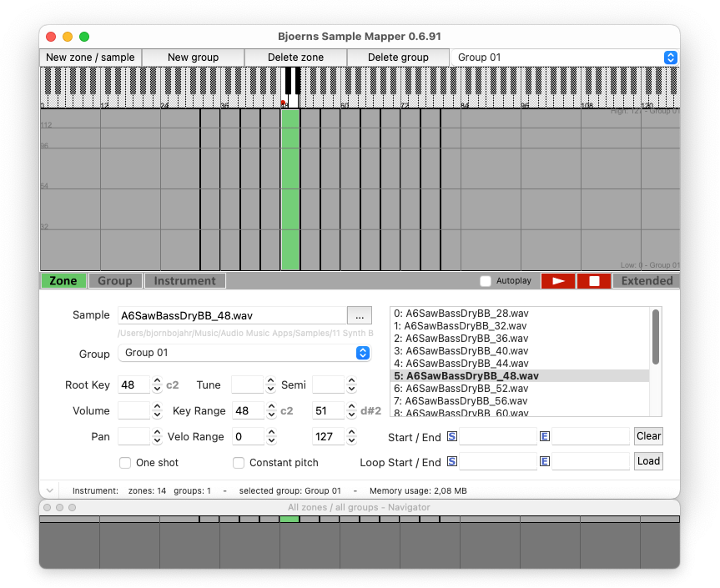The height and width of the screenshot is (588, 720).
Task: Click the Pan stepper arrows
Action: pyautogui.click(x=157, y=436)
